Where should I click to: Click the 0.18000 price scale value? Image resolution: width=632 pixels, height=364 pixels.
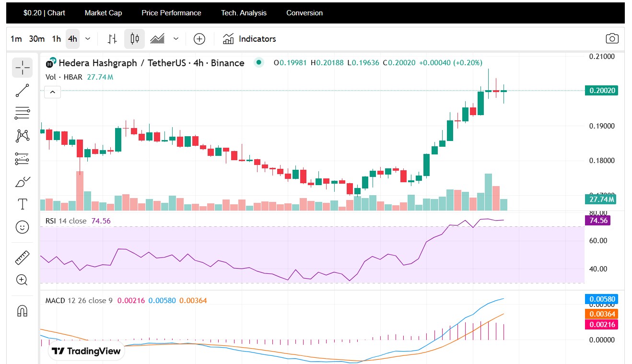(x=601, y=161)
